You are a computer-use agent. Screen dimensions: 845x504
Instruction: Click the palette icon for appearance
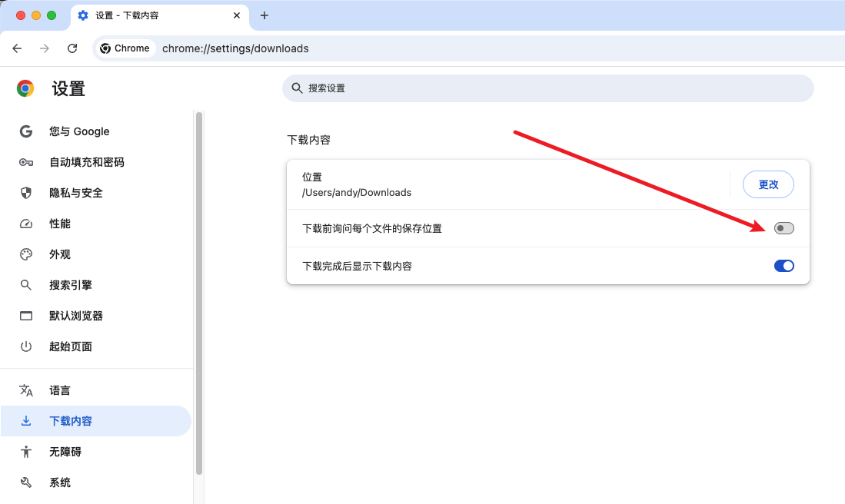(26, 254)
